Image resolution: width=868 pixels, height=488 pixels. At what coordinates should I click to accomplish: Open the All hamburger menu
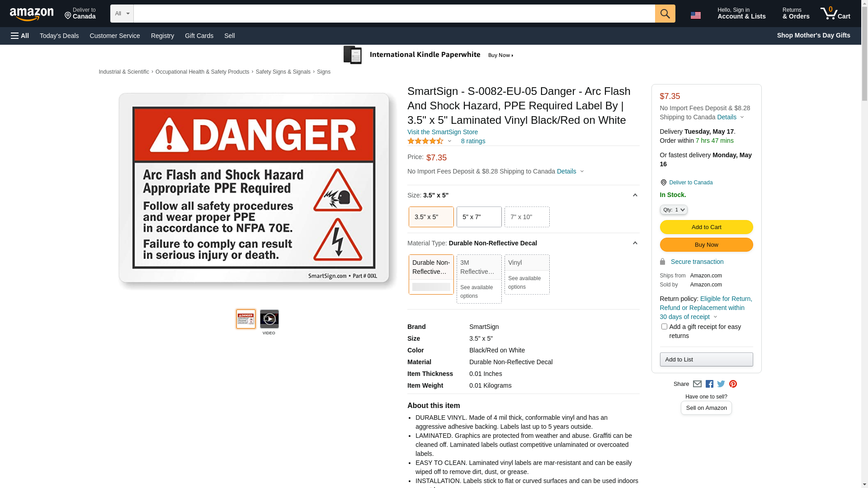point(20,36)
